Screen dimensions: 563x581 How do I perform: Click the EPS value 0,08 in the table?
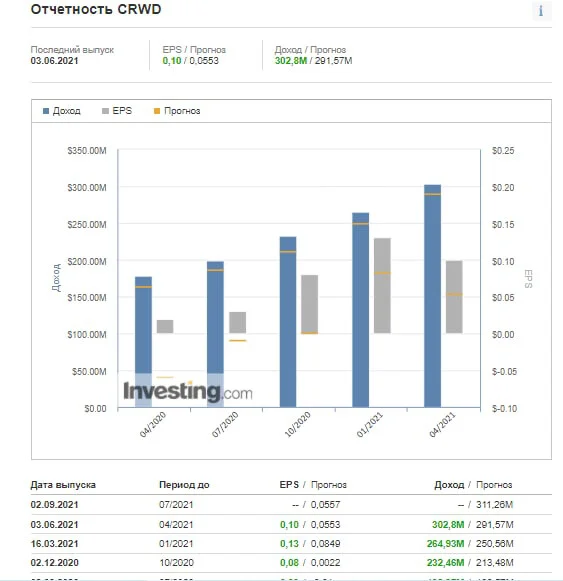289,562
